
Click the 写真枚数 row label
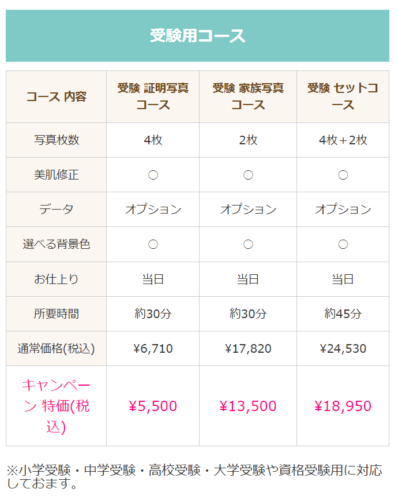tap(56, 140)
